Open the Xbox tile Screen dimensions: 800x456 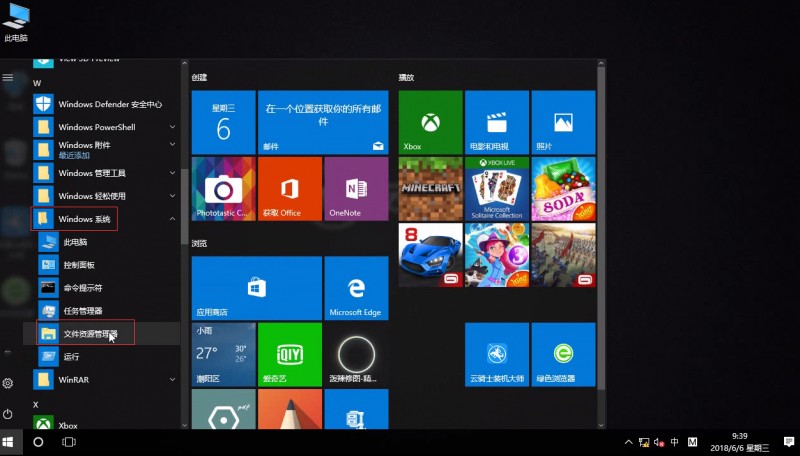(x=430, y=122)
